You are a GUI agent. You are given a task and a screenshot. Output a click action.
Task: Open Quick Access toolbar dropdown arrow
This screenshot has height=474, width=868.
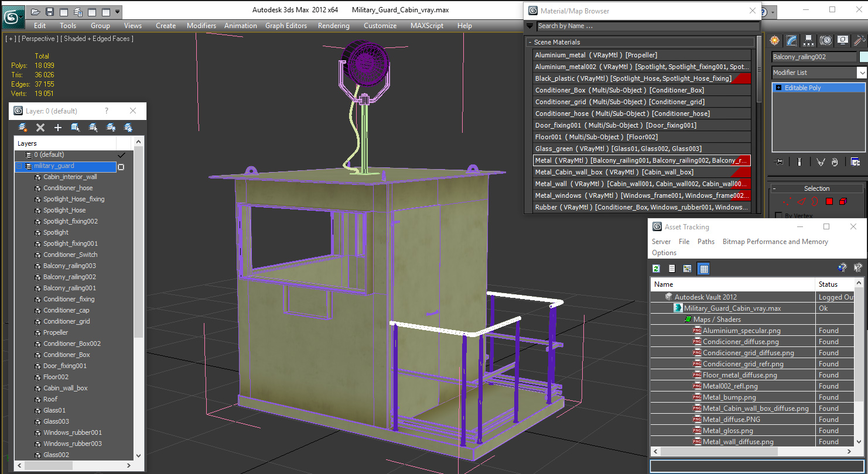tap(118, 12)
